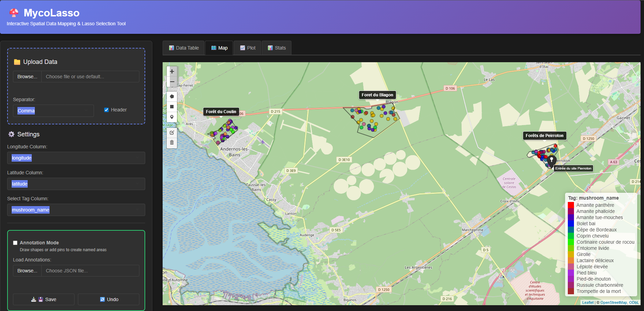This screenshot has width=644, height=311.
Task: Open the OpenStreetMap attribution link
Action: (614, 302)
